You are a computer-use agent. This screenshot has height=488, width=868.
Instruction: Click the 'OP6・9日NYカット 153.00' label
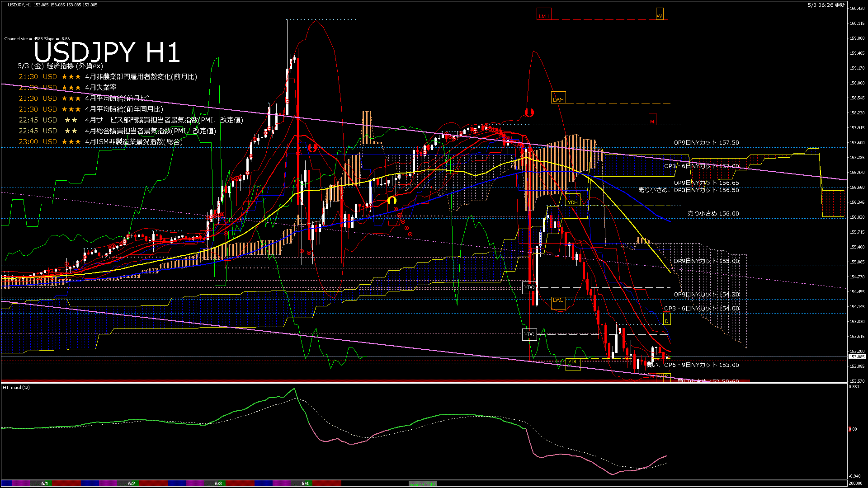[702, 365]
